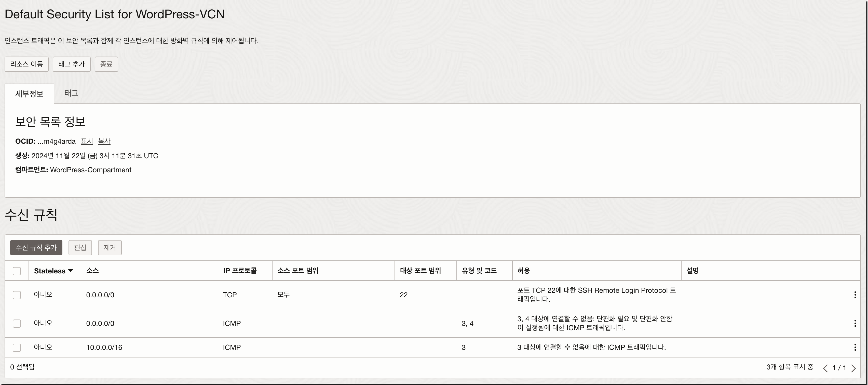The width and height of the screenshot is (868, 385).
Task: Click the 편집 button
Action: pyautogui.click(x=80, y=247)
